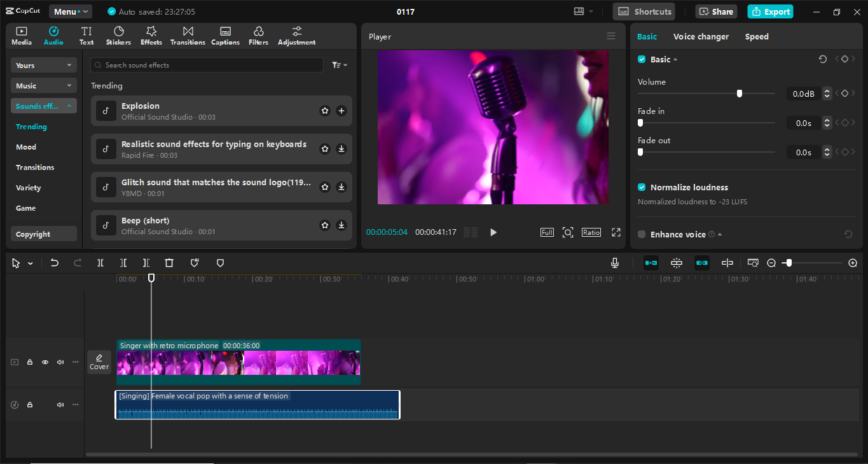Click the Search sound effects field

coord(207,65)
